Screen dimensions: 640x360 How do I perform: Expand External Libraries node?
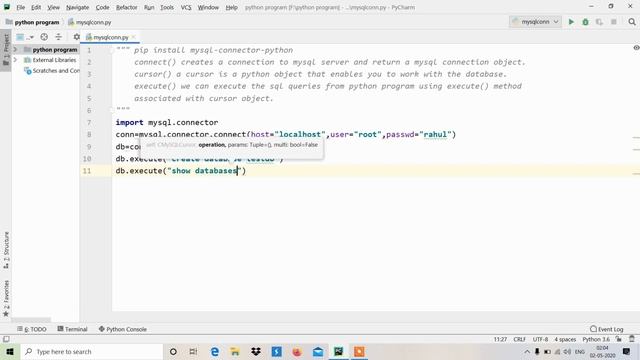[16, 60]
